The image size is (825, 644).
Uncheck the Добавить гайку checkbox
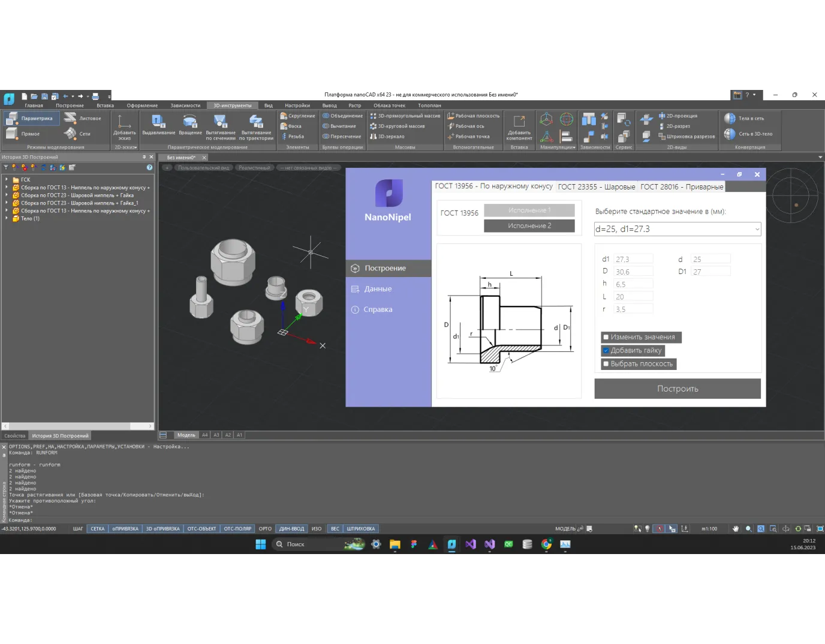[x=606, y=350]
